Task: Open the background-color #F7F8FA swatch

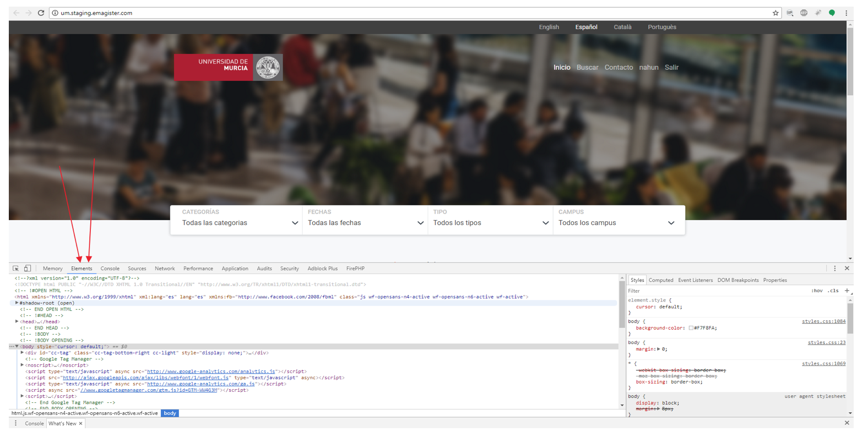Action: (x=691, y=328)
